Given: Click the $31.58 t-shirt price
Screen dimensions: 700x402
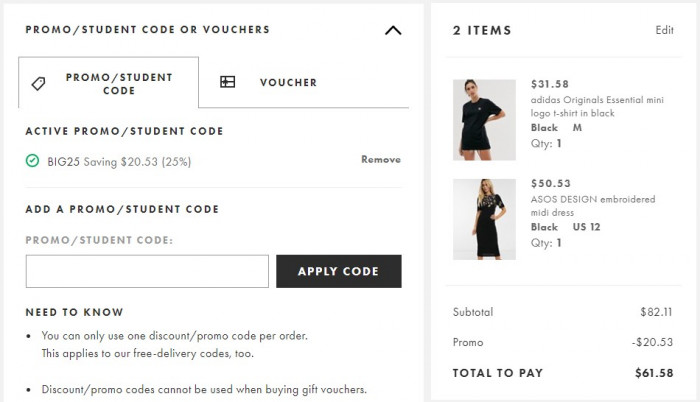Looking at the screenshot, I should click(550, 84).
